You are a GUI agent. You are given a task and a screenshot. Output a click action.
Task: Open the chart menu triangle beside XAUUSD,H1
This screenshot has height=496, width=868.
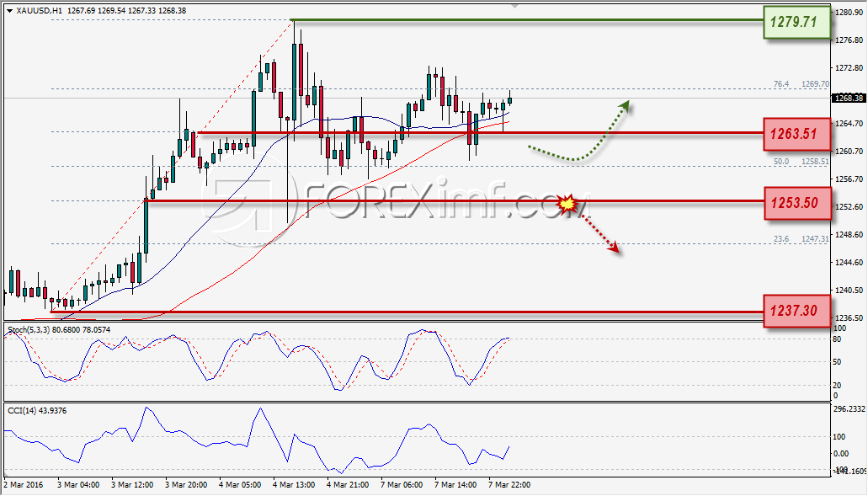pyautogui.click(x=9, y=10)
